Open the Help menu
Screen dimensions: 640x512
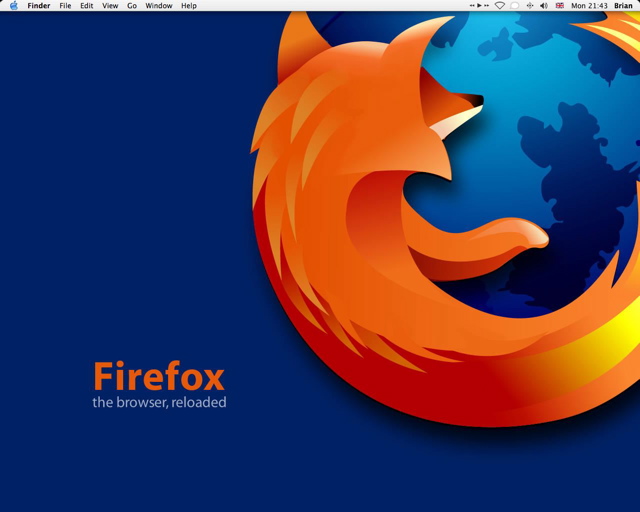point(189,6)
